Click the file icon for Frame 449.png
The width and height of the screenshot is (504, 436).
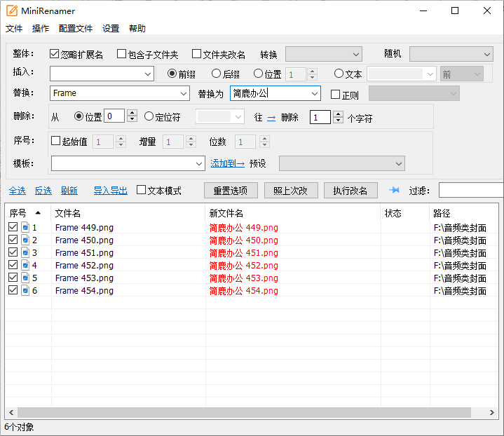(x=25, y=227)
